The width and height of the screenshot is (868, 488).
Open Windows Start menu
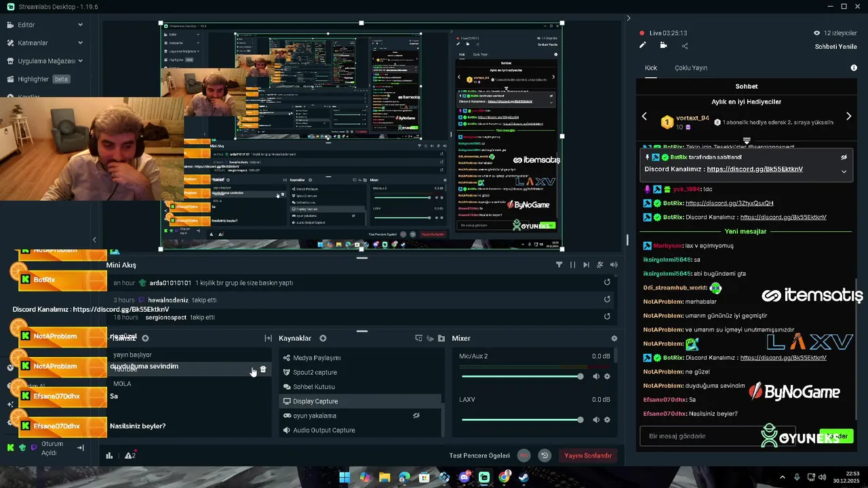point(344,478)
